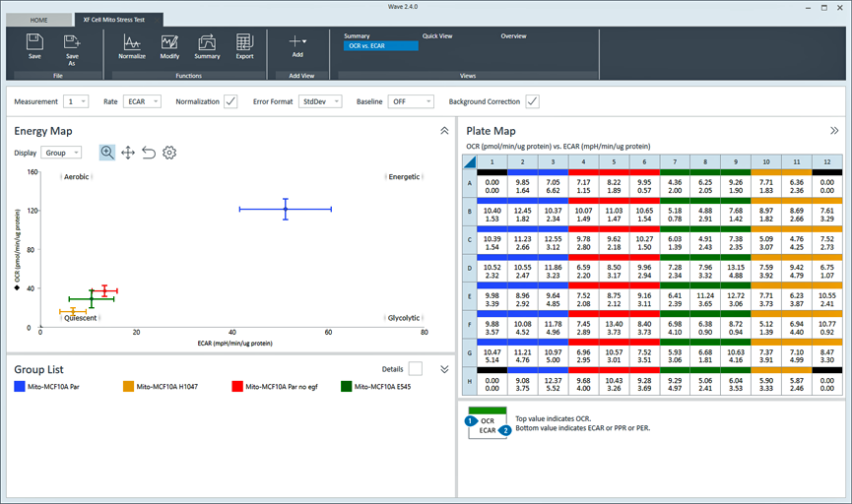Open Energy Map gear settings
The height and width of the screenshot is (504, 852).
(x=169, y=153)
